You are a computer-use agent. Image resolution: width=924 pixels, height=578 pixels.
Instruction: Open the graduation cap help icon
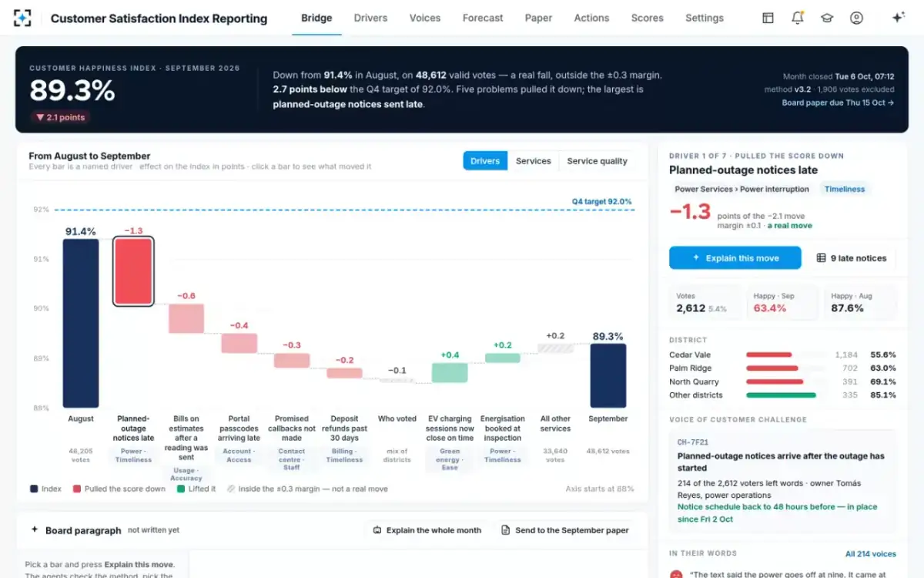(x=827, y=18)
